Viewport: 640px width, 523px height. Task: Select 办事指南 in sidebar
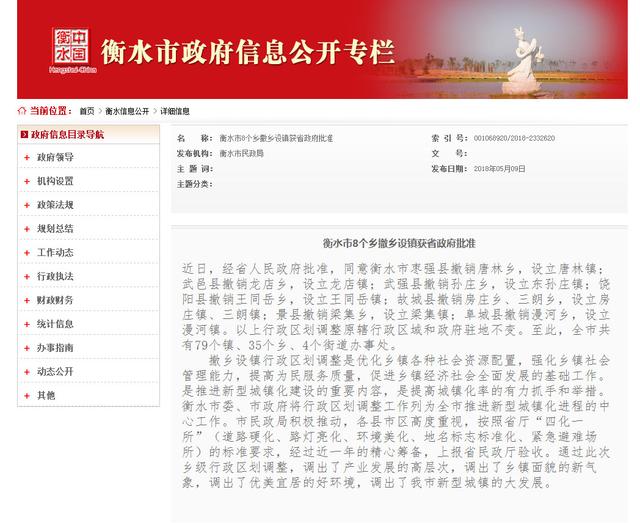point(55,348)
